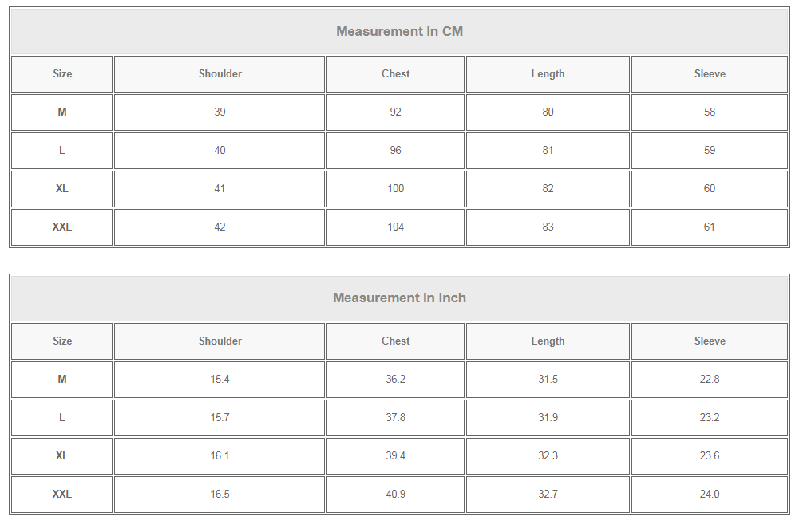Click the Length header in the CM table
Image resolution: width=811 pixels, height=532 pixels.
[x=548, y=73]
